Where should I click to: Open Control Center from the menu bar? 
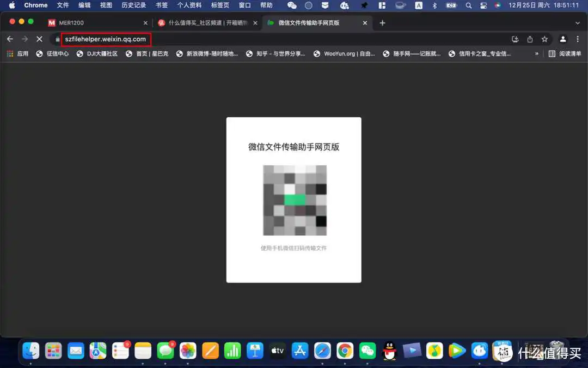[484, 5]
